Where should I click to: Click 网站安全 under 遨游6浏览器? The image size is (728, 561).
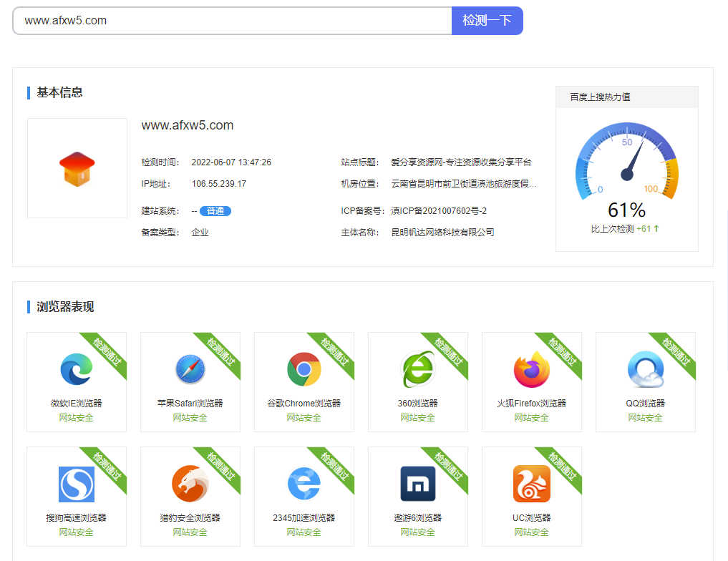(x=418, y=532)
